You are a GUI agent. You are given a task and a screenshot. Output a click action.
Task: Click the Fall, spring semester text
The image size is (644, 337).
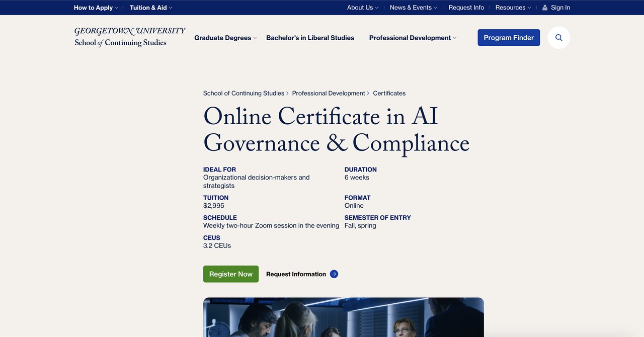[360, 226]
